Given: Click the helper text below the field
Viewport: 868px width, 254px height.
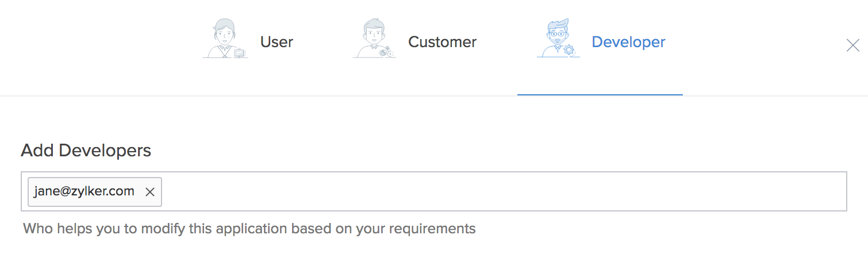Looking at the screenshot, I should point(249,229).
